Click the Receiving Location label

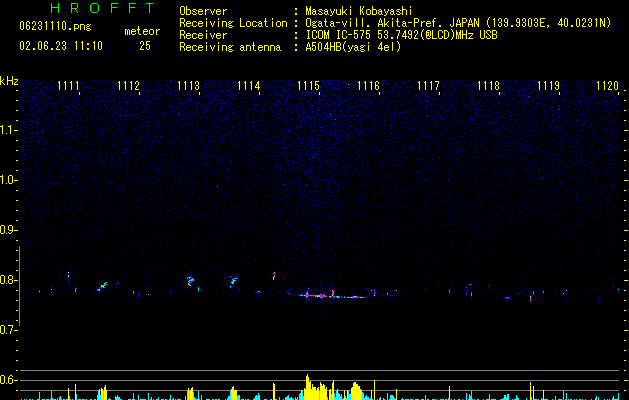[233, 23]
